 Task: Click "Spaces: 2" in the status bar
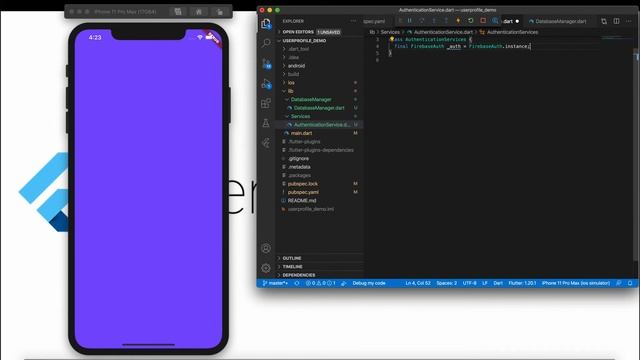click(447, 283)
